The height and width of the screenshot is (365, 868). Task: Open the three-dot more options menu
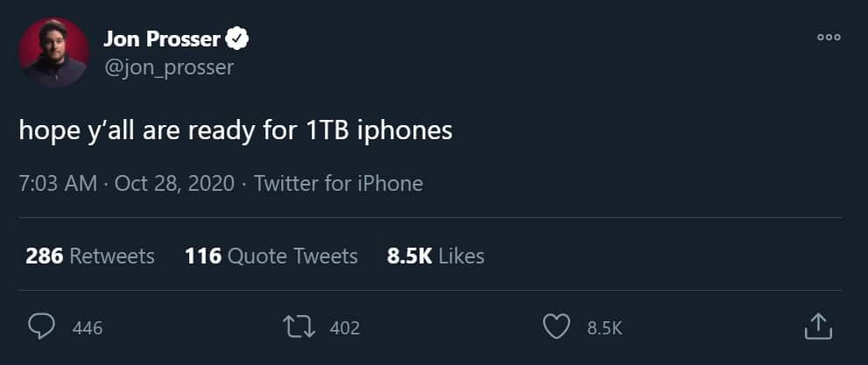(828, 38)
